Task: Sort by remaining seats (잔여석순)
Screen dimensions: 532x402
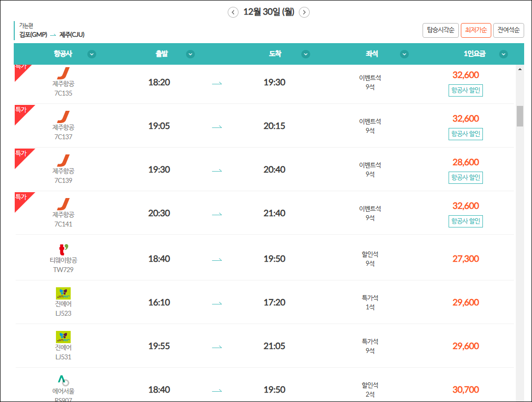Action: click(x=508, y=30)
